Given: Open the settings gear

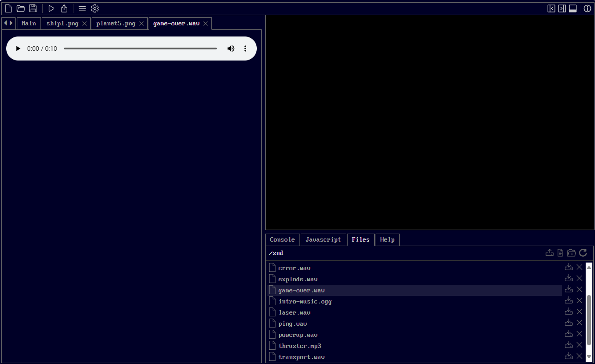Looking at the screenshot, I should (x=95, y=8).
